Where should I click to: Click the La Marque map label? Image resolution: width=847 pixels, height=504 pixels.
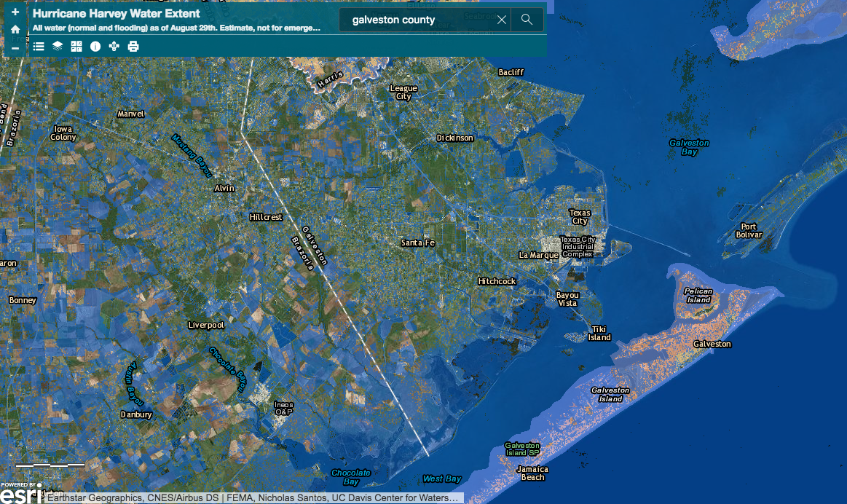click(x=538, y=255)
